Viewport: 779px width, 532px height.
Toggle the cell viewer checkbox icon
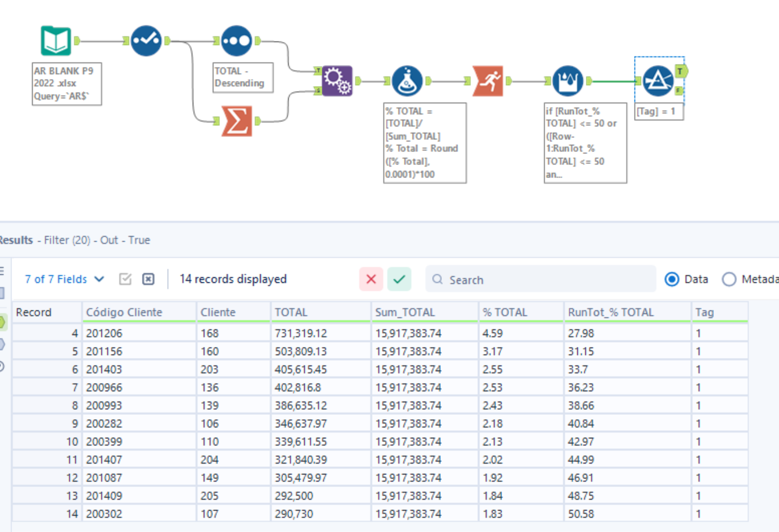point(125,279)
